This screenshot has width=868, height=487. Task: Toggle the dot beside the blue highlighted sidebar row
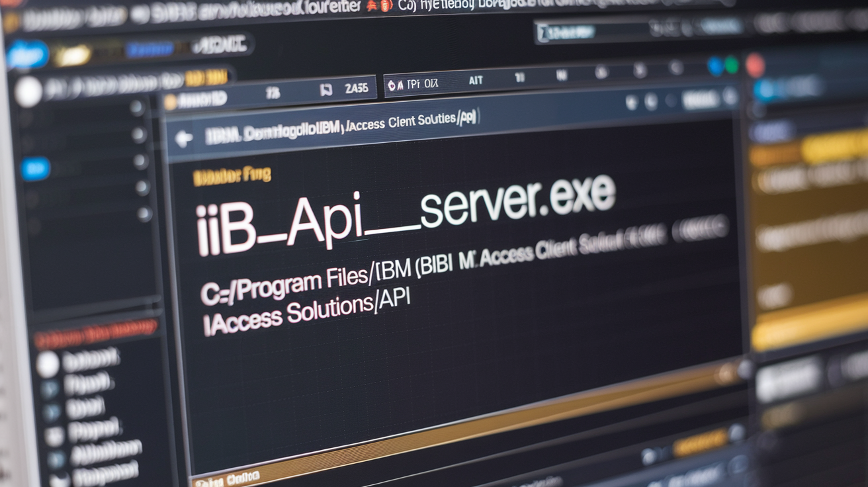(140, 161)
